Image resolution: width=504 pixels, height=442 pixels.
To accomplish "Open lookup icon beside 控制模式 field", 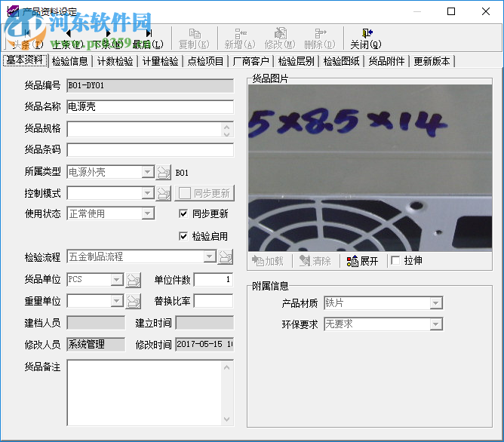I will pos(164,193).
